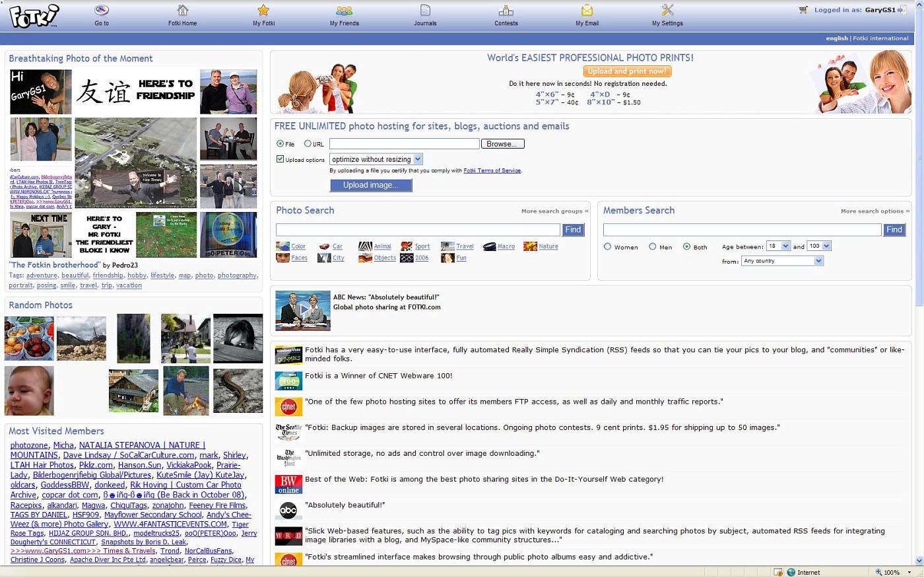Open the Any country dropdown
The width and height of the screenshot is (924, 578).
click(783, 261)
